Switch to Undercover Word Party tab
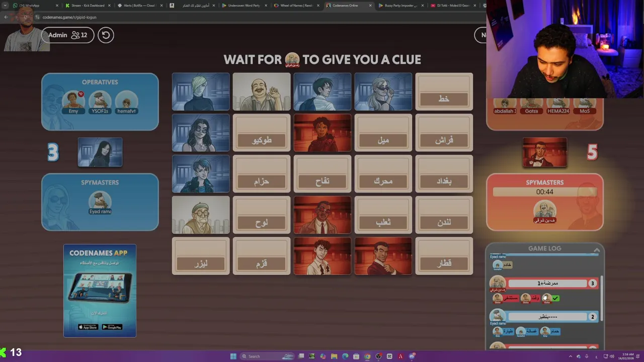Viewport: 644px width, 362px height. point(244,6)
